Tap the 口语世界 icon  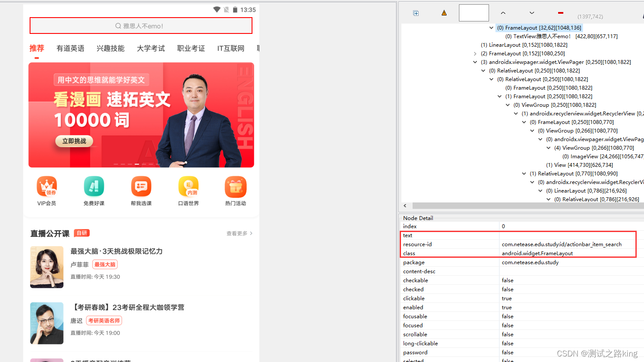(188, 186)
